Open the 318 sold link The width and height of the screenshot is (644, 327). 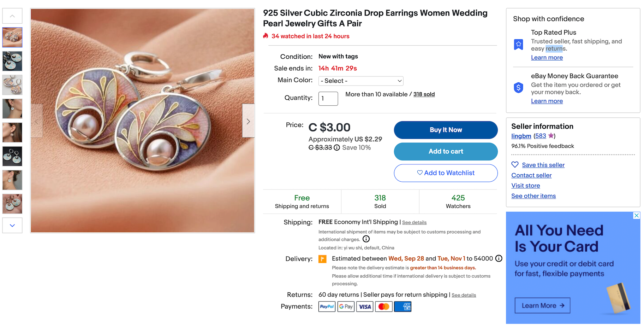[x=424, y=94]
